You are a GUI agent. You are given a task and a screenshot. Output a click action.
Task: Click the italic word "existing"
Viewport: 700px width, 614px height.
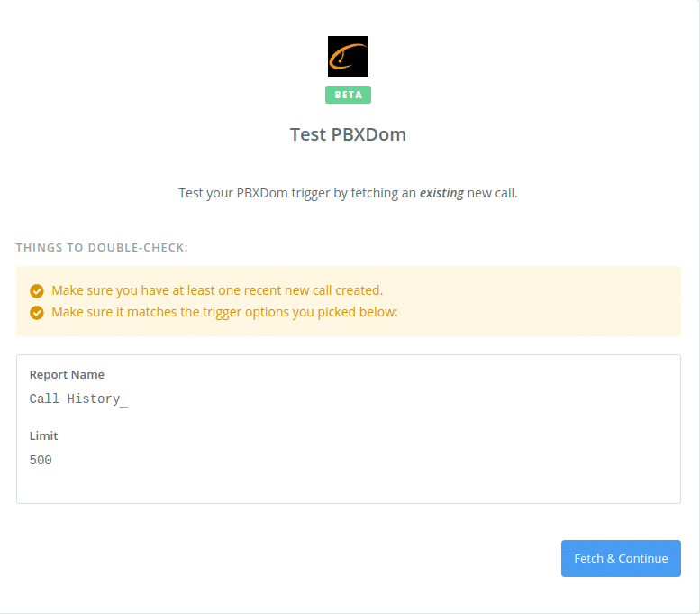point(441,193)
